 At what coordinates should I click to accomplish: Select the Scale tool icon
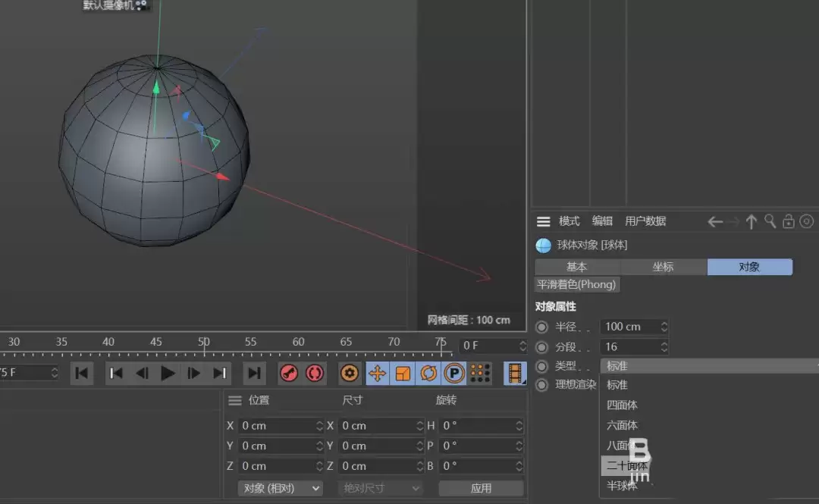pyautogui.click(x=403, y=372)
